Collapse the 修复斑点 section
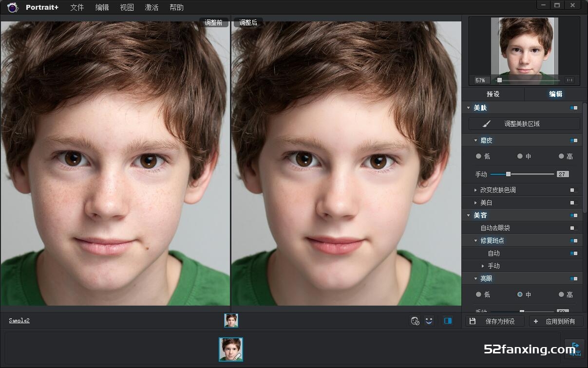This screenshot has width=588, height=368. click(x=476, y=240)
